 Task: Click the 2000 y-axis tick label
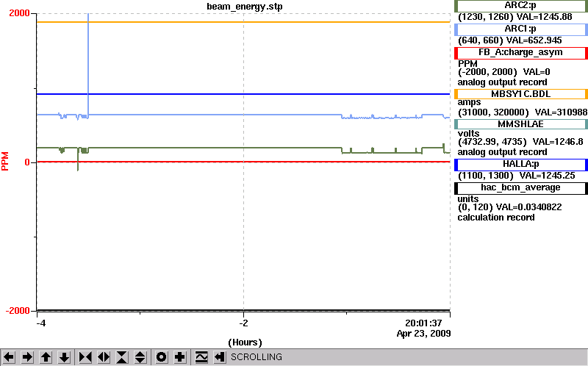point(19,13)
